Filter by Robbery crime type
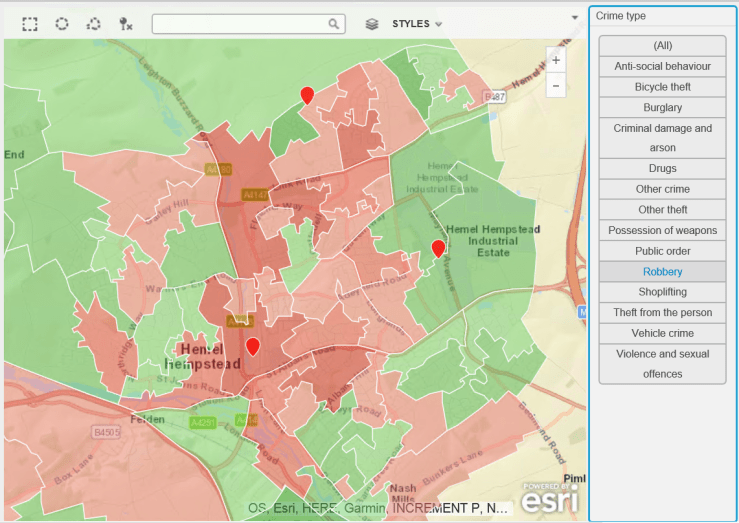739x523 pixels. point(662,271)
